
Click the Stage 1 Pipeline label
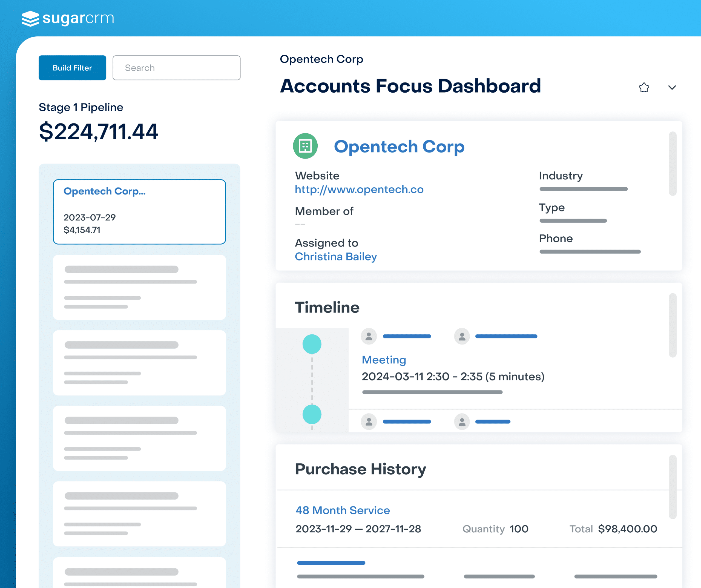pos(81,107)
